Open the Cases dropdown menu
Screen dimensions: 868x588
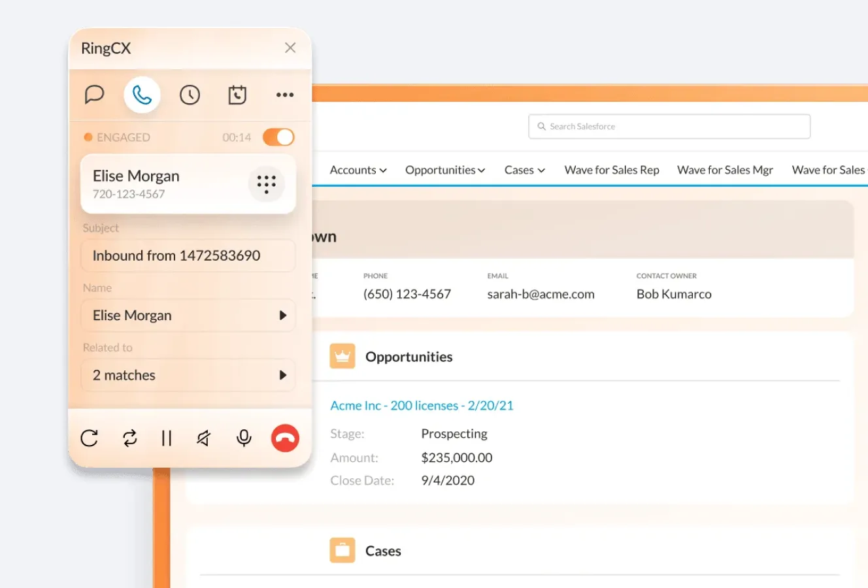525,170
